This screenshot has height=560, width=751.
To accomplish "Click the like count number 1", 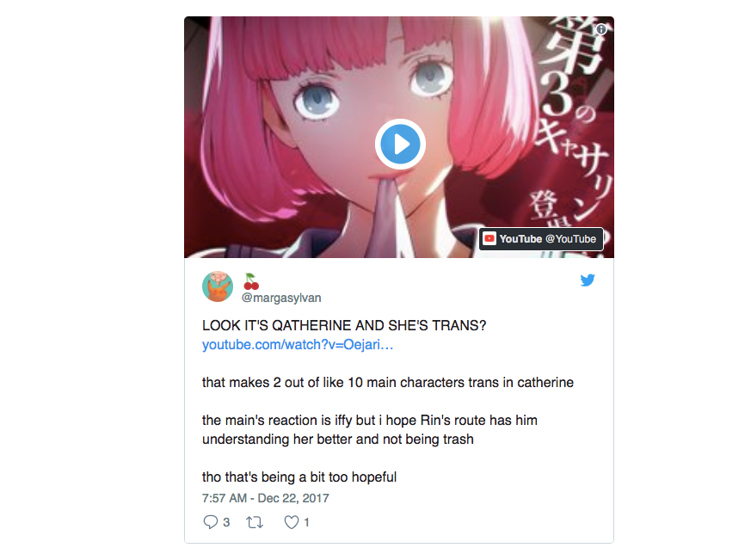I will (x=306, y=522).
